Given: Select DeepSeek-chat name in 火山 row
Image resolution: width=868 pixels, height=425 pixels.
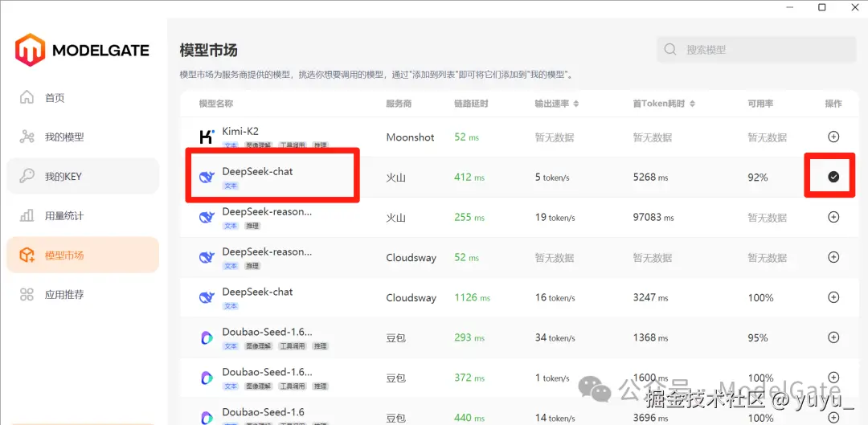Looking at the screenshot, I should click(257, 172).
